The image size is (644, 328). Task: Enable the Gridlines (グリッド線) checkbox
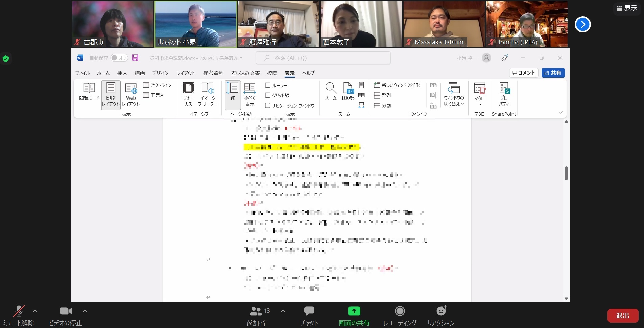tap(268, 95)
